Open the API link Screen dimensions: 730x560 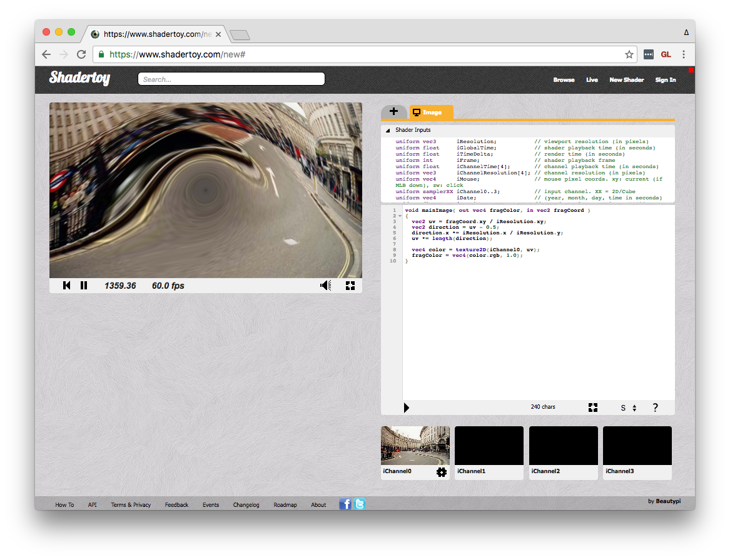pyautogui.click(x=92, y=504)
